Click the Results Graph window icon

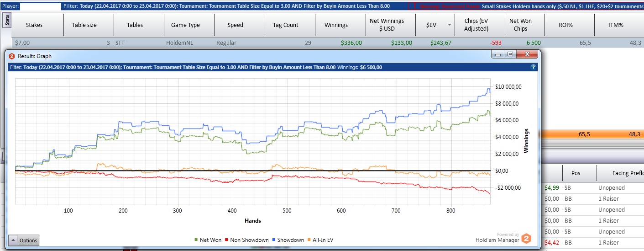pos(12,56)
